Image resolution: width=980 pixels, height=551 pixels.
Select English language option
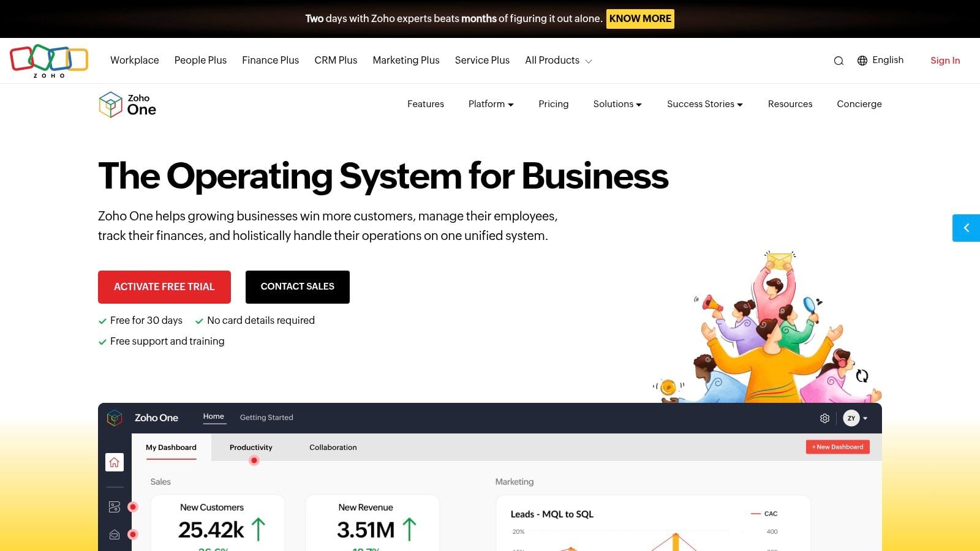888,60
